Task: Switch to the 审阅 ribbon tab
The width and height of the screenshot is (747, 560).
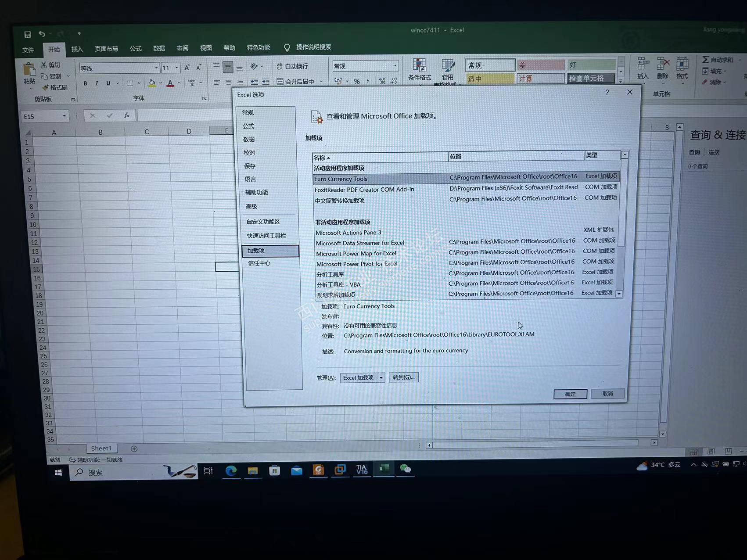Action: point(183,48)
